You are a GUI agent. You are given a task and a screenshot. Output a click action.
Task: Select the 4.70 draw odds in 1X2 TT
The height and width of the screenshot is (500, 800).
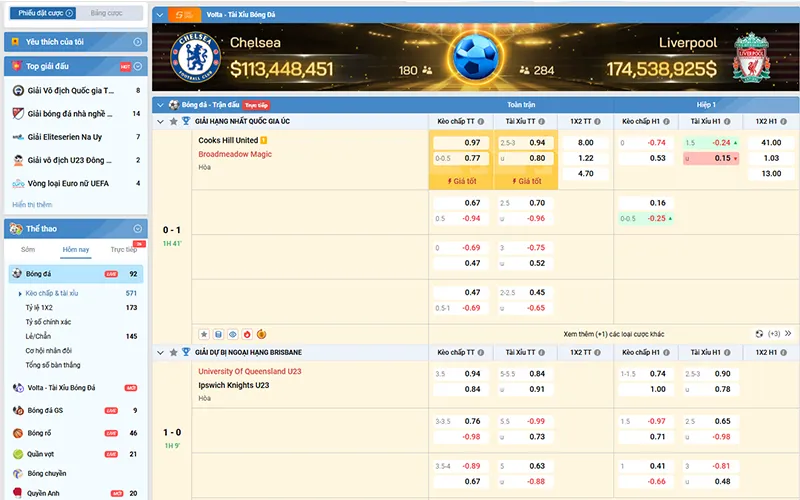tap(586, 173)
